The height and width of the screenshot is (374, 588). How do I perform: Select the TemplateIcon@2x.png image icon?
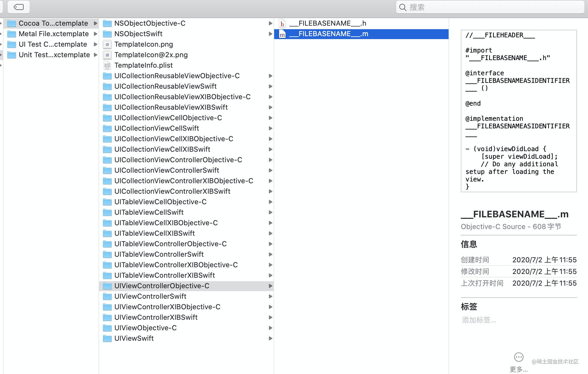[107, 55]
